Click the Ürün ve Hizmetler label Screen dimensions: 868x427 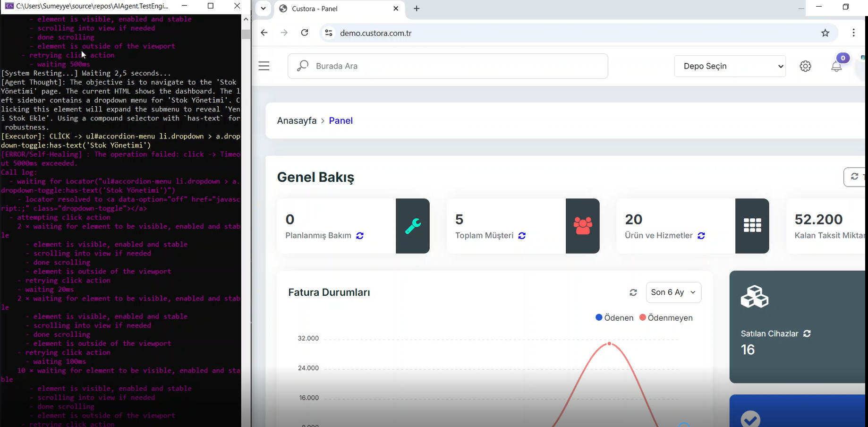tap(659, 236)
